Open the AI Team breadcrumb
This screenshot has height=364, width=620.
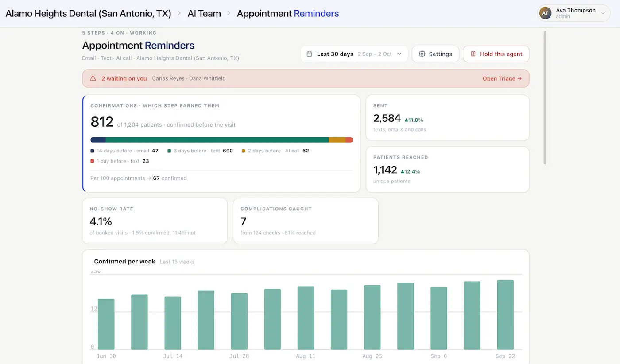tap(204, 13)
